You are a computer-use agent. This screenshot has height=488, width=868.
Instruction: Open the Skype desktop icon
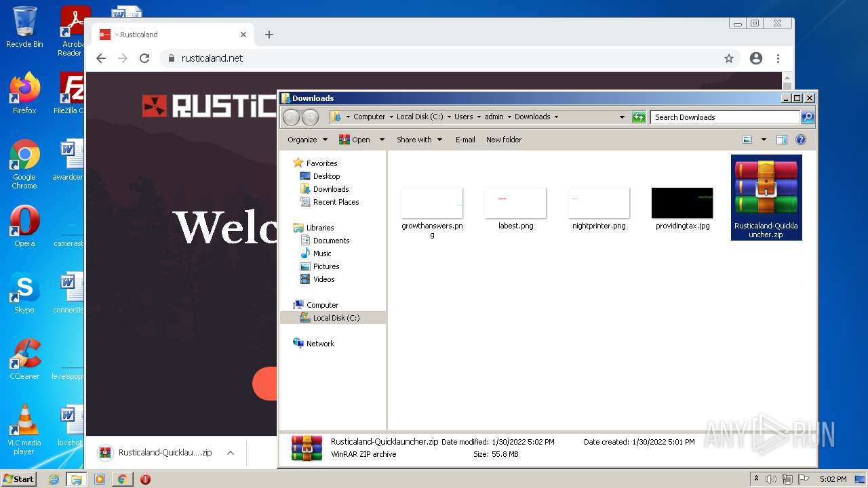tap(24, 293)
